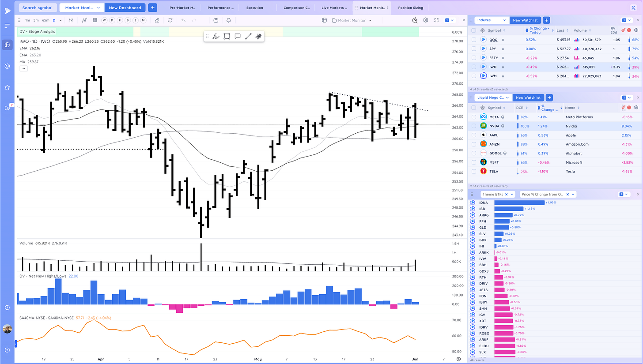
Task: Open the chart layout grid icon
Action: 95,20
